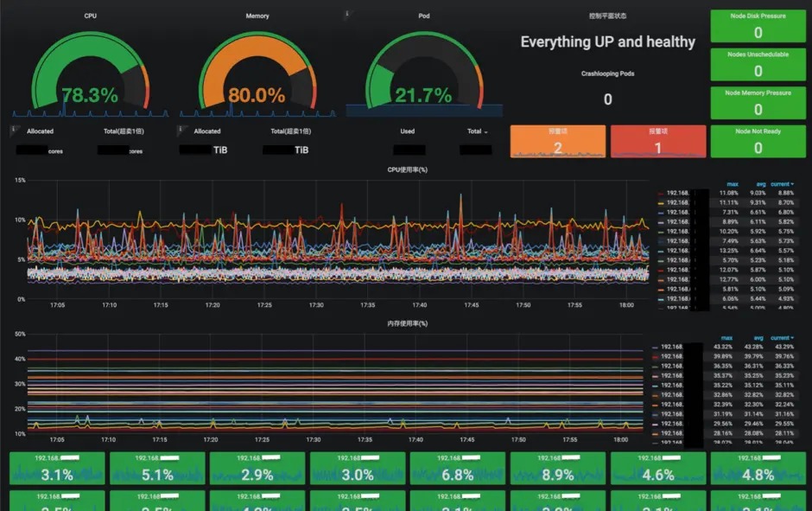Click the 80.0% Memory gauge value
The width and height of the screenshot is (812, 511).
(x=257, y=95)
